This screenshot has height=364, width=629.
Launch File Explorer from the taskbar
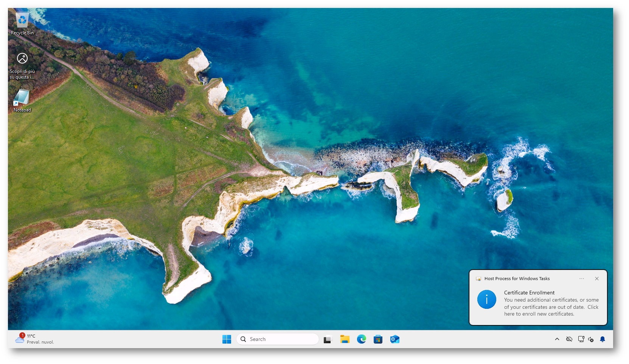[x=345, y=339]
